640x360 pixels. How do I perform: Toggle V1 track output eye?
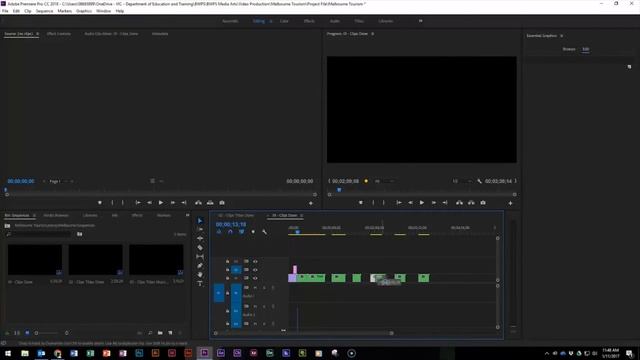[255, 278]
